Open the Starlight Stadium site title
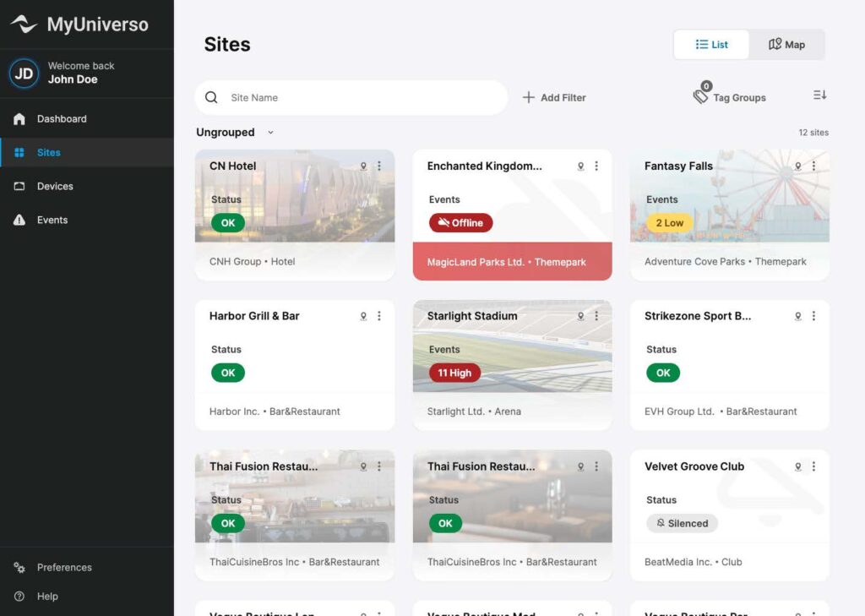This screenshot has width=865, height=616. pos(472,316)
